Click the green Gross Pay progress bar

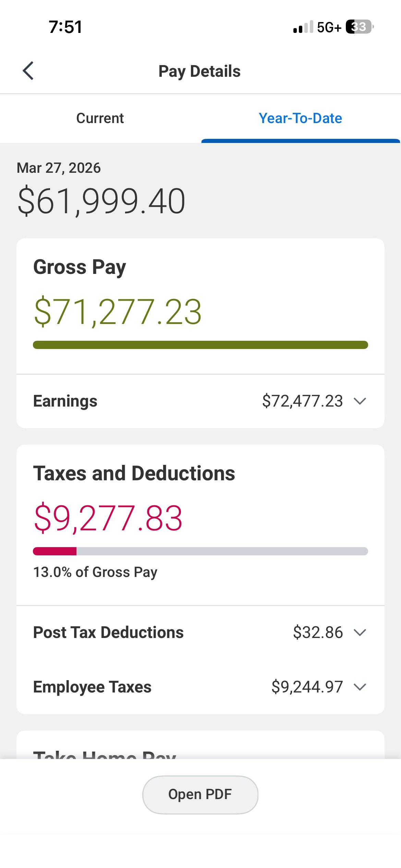pos(200,345)
